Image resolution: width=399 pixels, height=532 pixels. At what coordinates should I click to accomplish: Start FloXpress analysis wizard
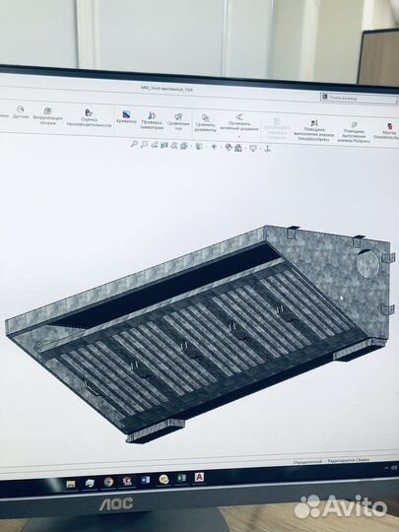point(354,132)
